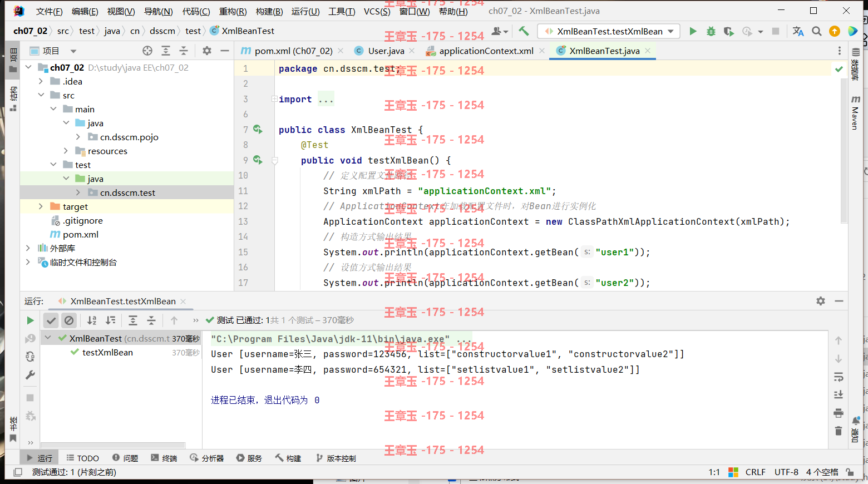Expand the cn.dsscm.pojo package
Screen dimensions: 868x484
click(78, 137)
